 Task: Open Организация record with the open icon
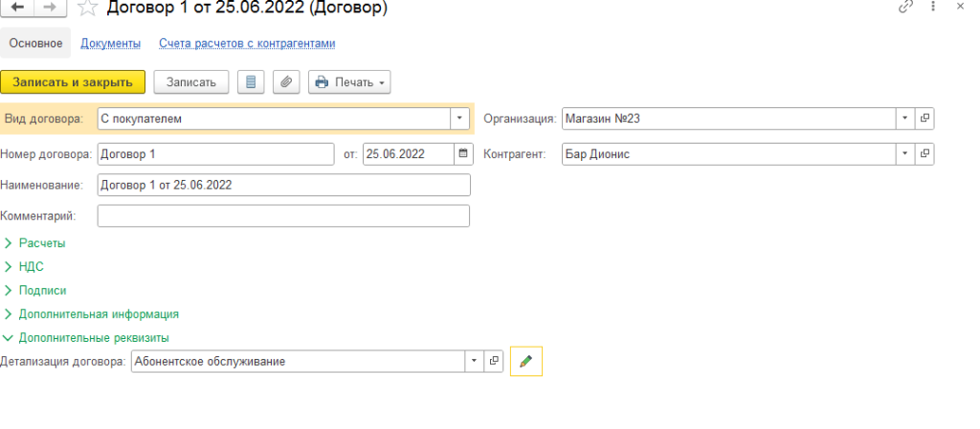(924, 118)
